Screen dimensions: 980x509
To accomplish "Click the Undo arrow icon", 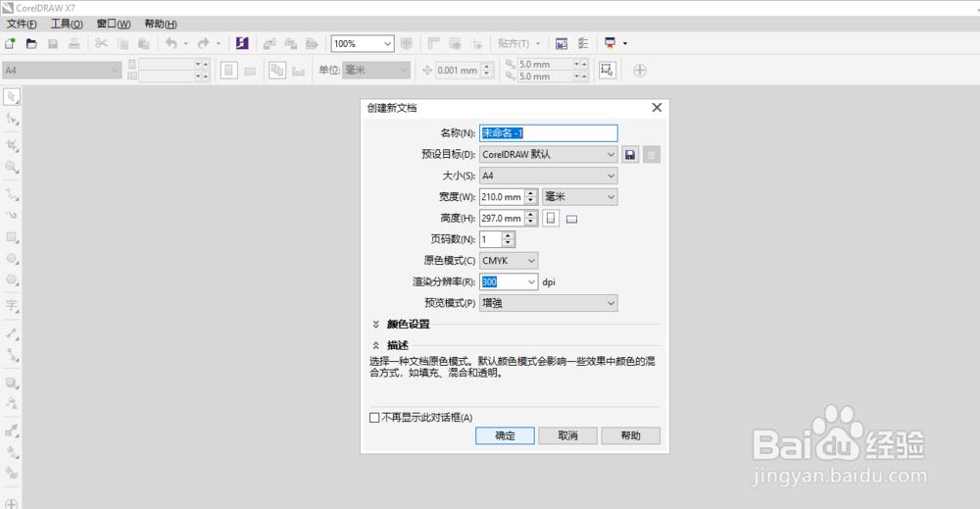I will [171, 44].
